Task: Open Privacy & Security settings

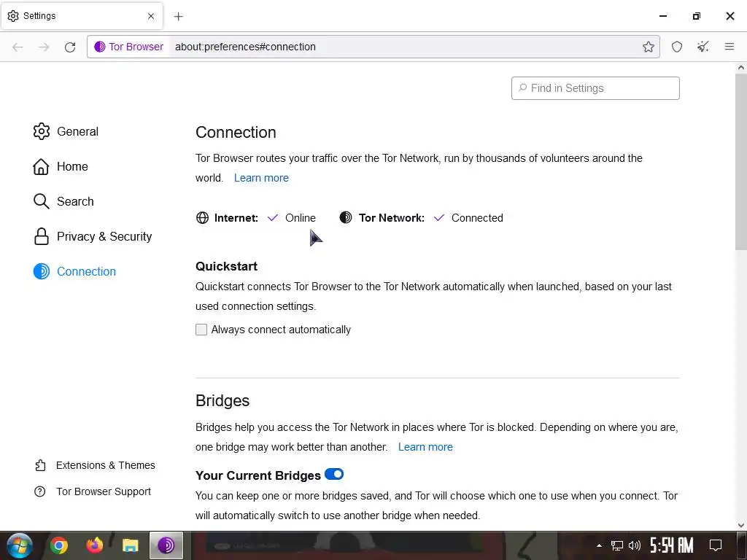Action: click(93, 237)
